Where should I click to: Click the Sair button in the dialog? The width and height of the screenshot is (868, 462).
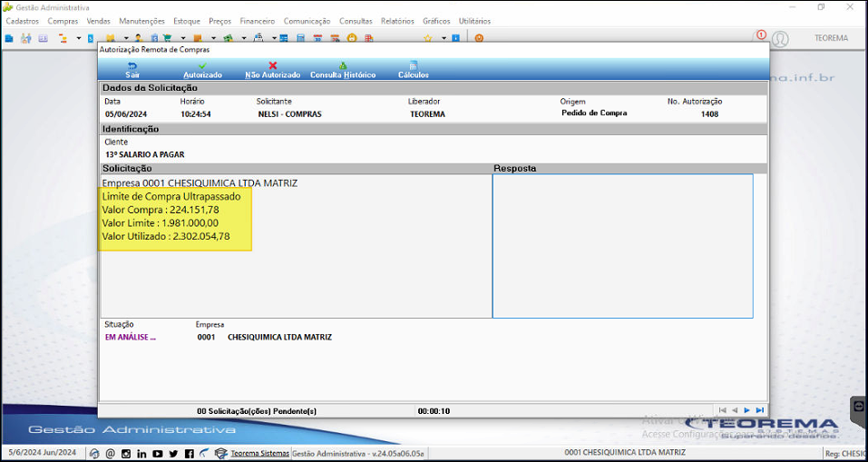pos(132,70)
